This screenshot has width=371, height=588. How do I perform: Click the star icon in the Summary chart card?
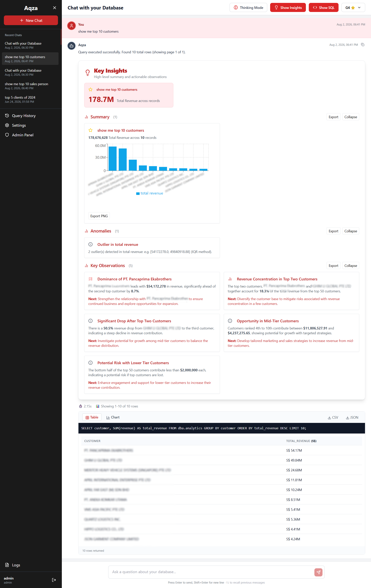pyautogui.click(x=90, y=130)
